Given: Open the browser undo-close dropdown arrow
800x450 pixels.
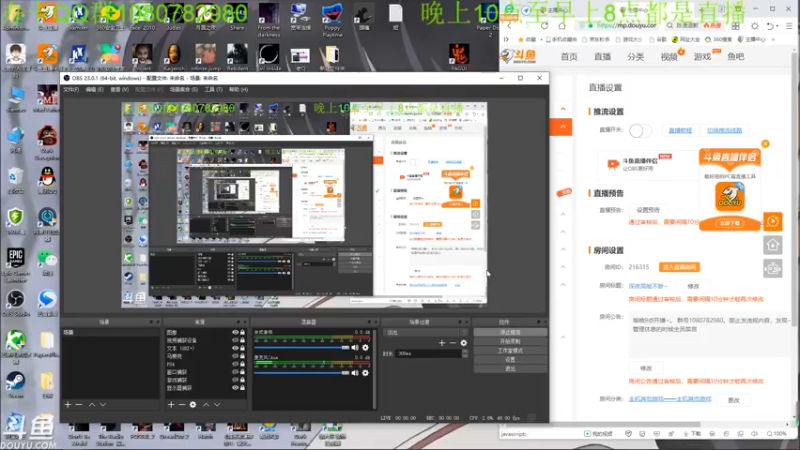Looking at the screenshot, I should point(777,26).
